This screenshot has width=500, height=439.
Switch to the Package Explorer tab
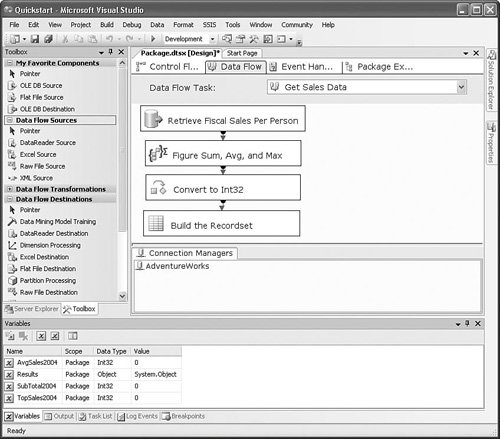(379, 67)
